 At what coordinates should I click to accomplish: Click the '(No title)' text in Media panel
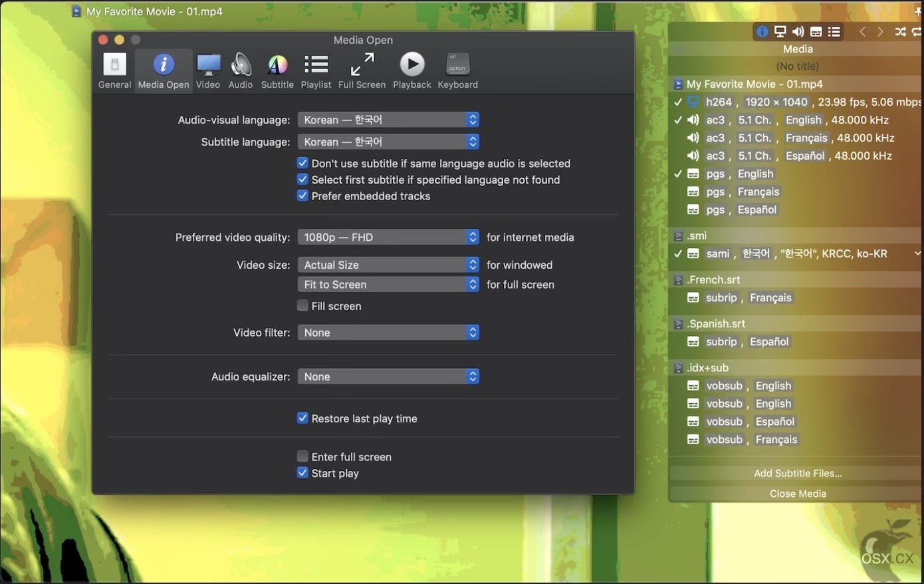pyautogui.click(x=797, y=66)
